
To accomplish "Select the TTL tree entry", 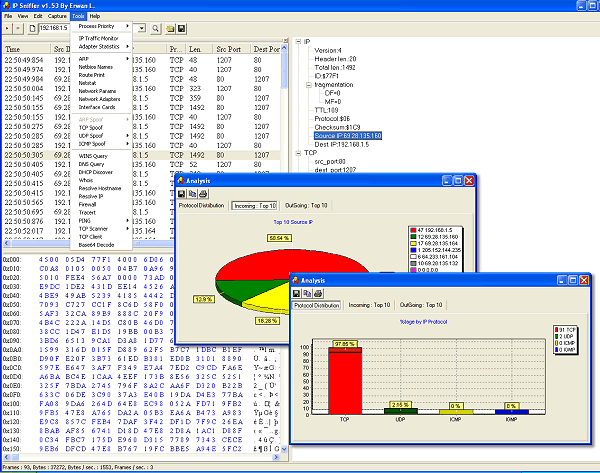I will tap(326, 110).
